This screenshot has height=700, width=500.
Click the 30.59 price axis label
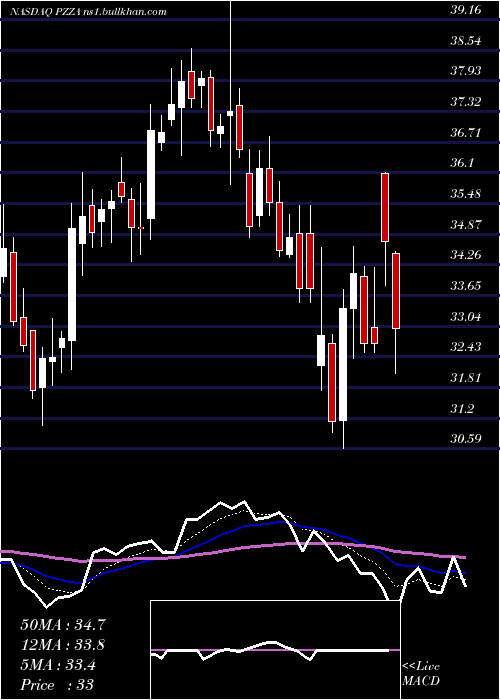coord(466,438)
